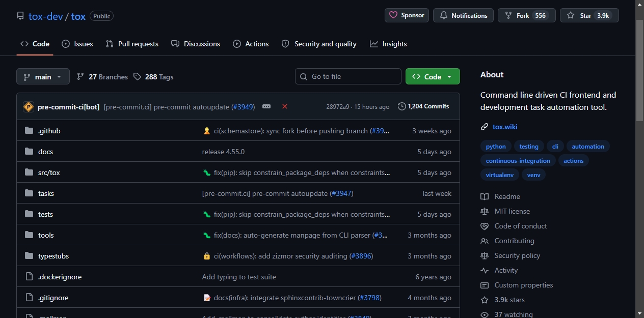Open the typestubs folder
Image resolution: width=644 pixels, height=318 pixels.
pos(53,256)
